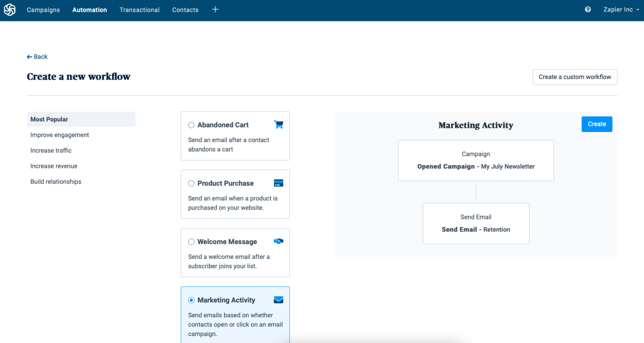Select the Marketing Activity radio button
Screen dimensions: 644x343
click(191, 300)
